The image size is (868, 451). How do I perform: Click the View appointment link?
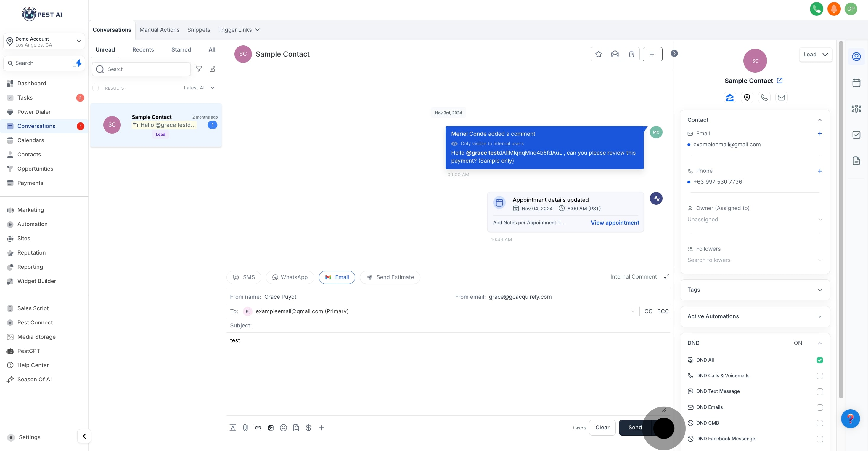[615, 223]
